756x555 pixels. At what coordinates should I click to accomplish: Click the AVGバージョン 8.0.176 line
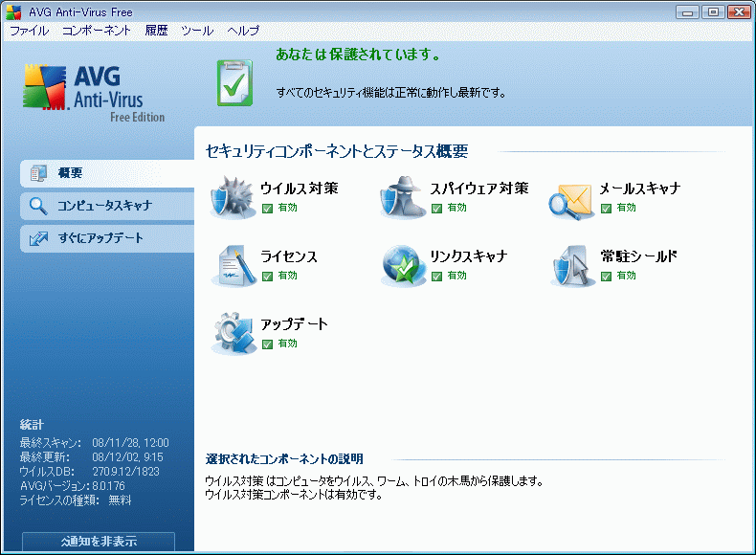pos(73,486)
